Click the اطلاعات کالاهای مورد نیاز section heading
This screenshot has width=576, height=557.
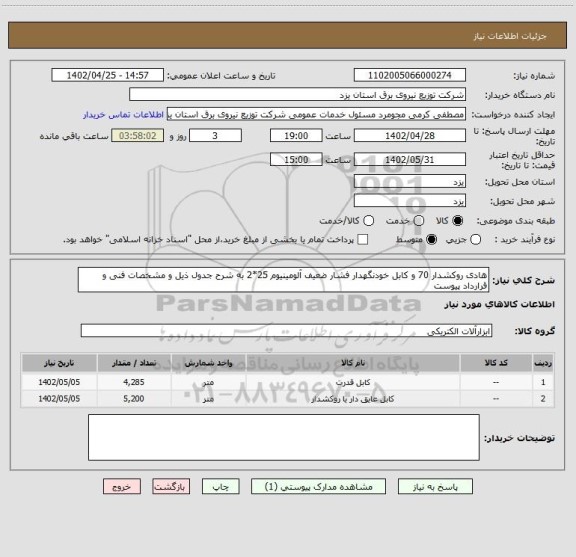point(500,304)
